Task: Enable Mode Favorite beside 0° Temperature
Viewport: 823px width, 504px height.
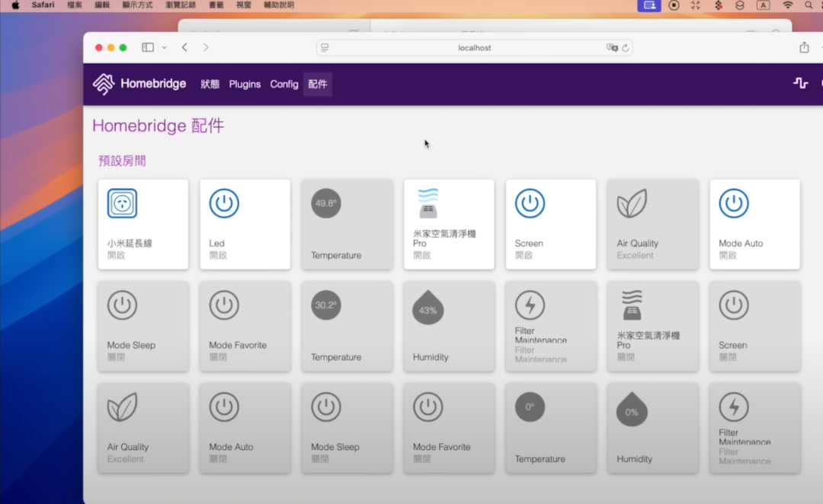Action: [x=449, y=428]
